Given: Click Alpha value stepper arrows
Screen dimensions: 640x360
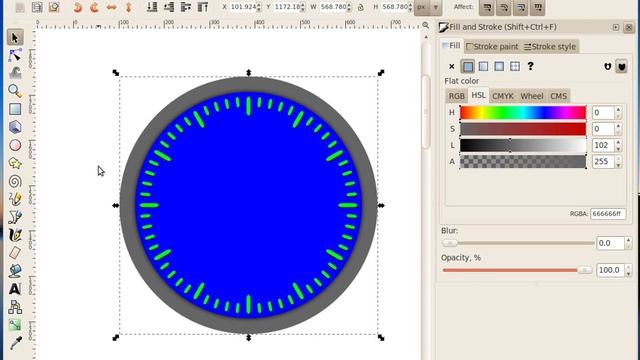Looking at the screenshot, I should coord(618,162).
